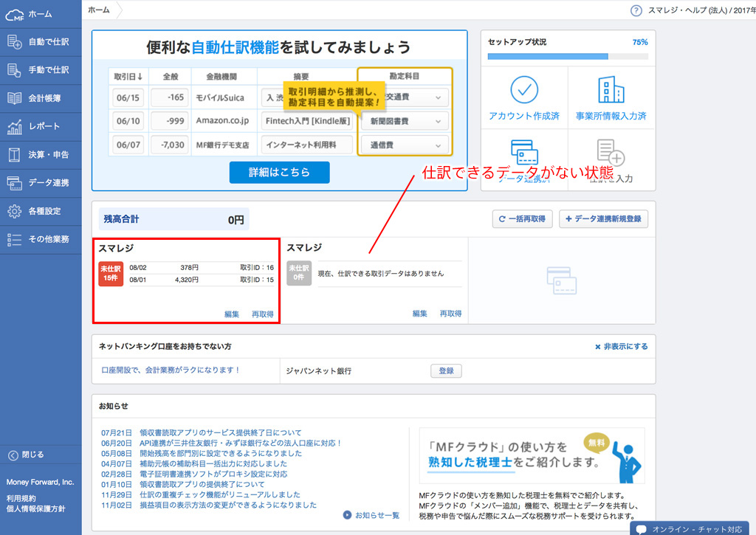Click the ホーム breadcrumb

point(99,10)
